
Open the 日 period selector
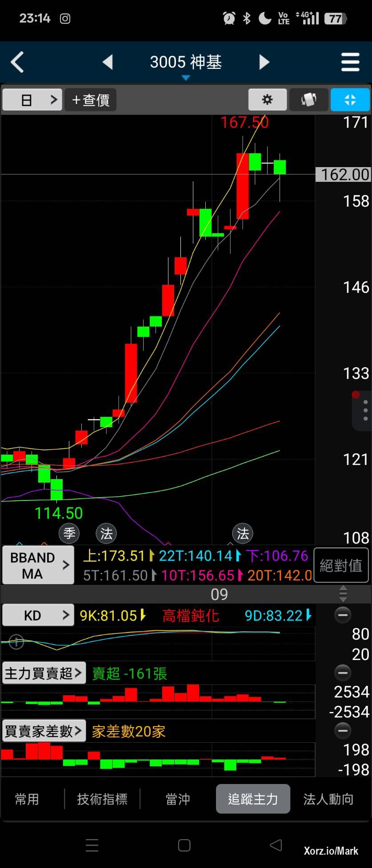pyautogui.click(x=32, y=100)
